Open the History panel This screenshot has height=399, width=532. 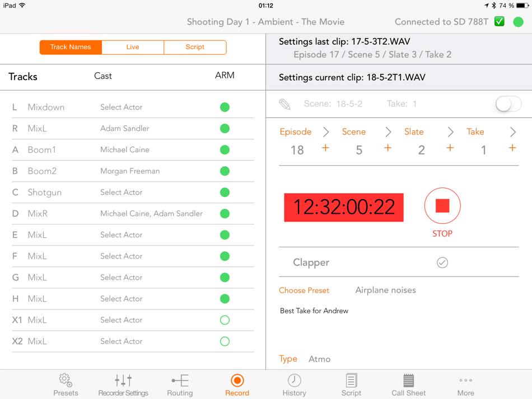click(x=294, y=385)
